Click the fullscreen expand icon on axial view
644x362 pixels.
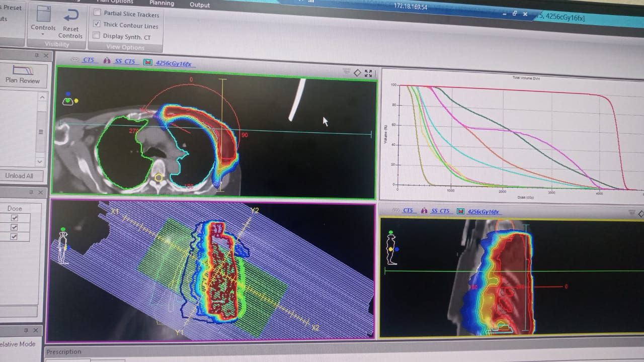click(368, 73)
